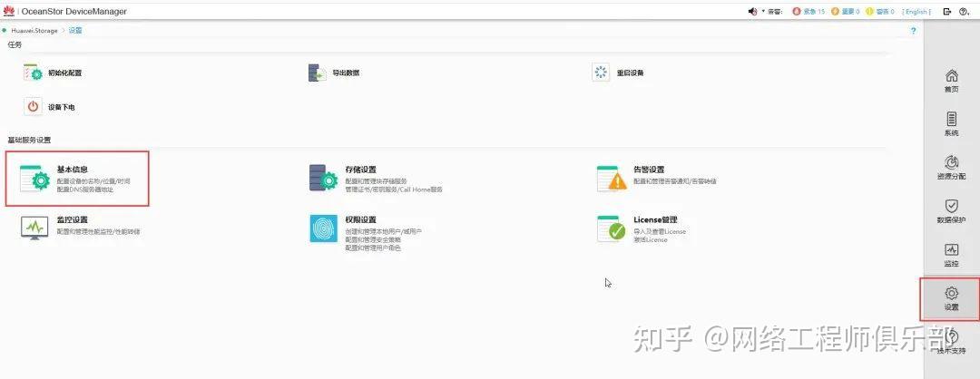Expand the dropdown arrow beside speaker icon
The image size is (980, 379).
click(762, 11)
